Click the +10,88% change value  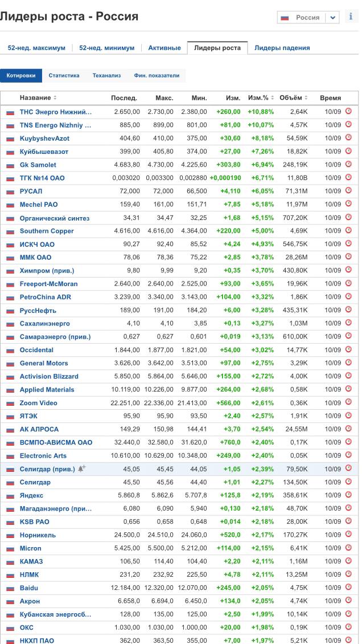pyautogui.click(x=261, y=112)
